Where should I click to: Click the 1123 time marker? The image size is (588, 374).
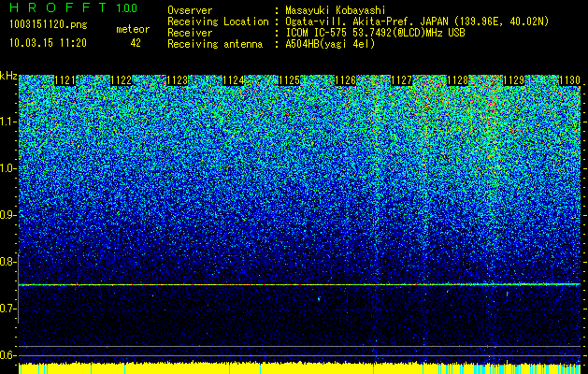pos(177,80)
